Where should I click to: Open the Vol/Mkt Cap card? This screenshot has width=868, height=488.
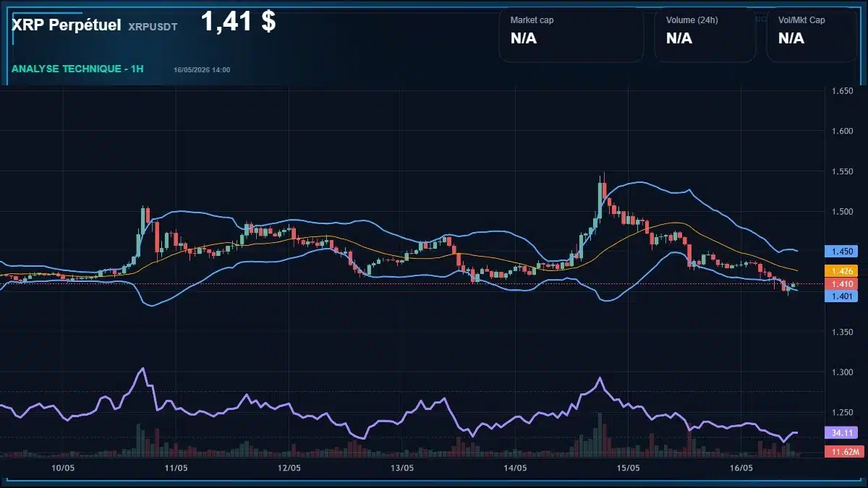pyautogui.click(x=813, y=35)
